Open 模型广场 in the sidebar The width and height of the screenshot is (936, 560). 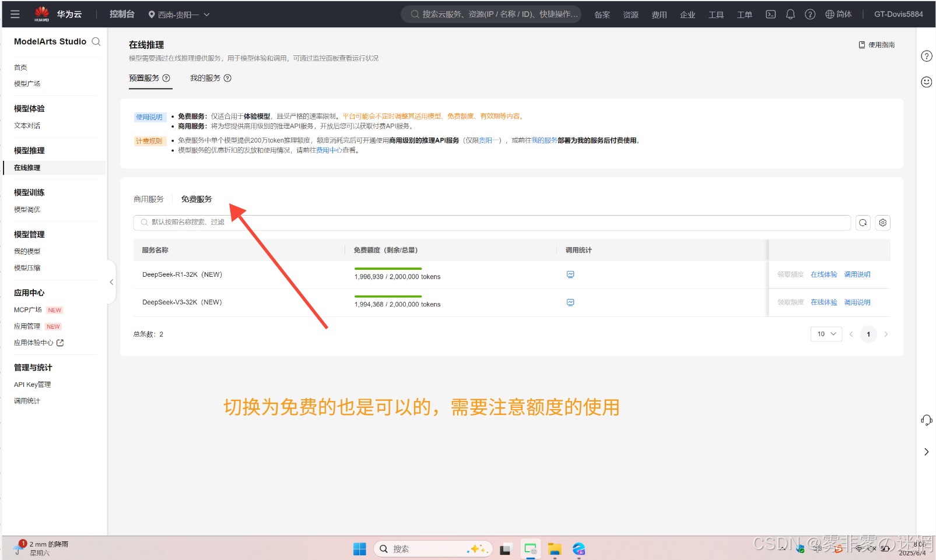(27, 84)
